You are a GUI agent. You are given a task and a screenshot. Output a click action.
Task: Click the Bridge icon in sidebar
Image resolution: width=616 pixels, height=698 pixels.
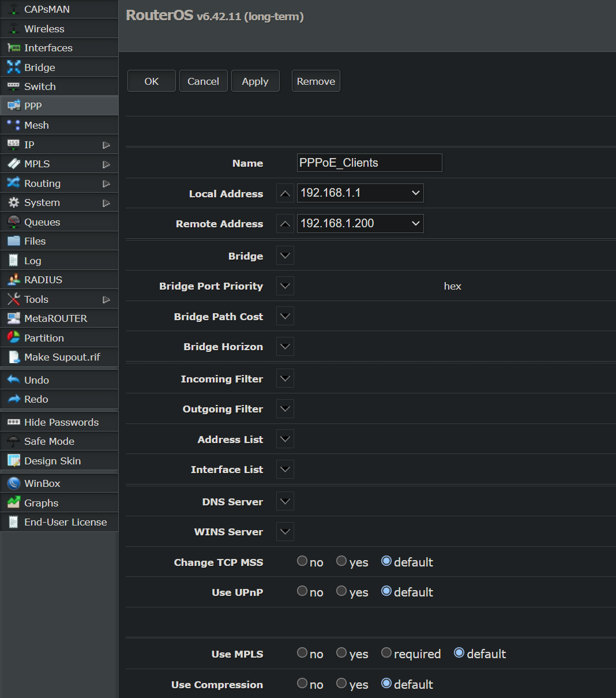(14, 67)
